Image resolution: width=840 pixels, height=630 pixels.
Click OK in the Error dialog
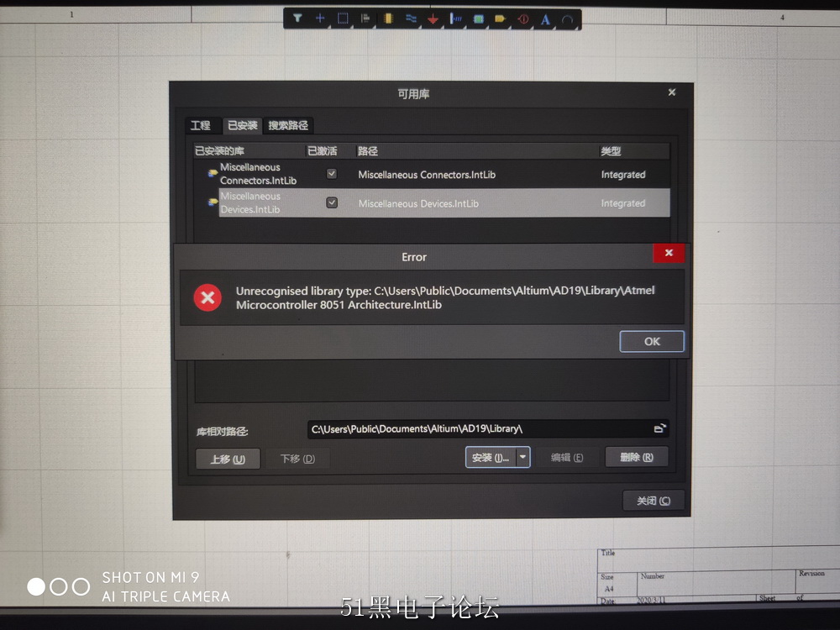point(652,341)
